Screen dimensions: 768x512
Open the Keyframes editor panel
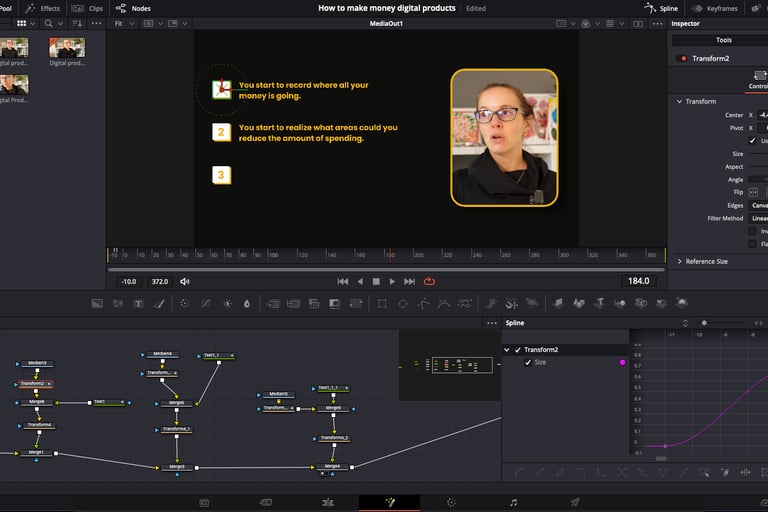click(718, 8)
